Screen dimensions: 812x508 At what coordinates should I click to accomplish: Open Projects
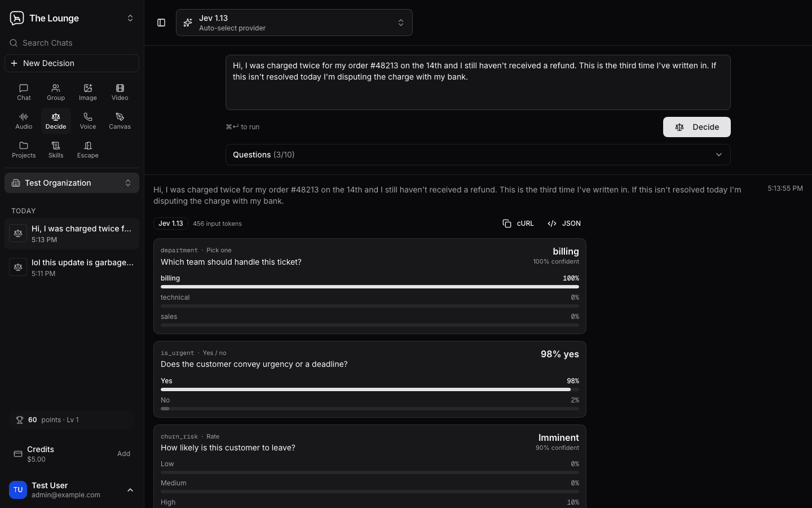point(24,150)
